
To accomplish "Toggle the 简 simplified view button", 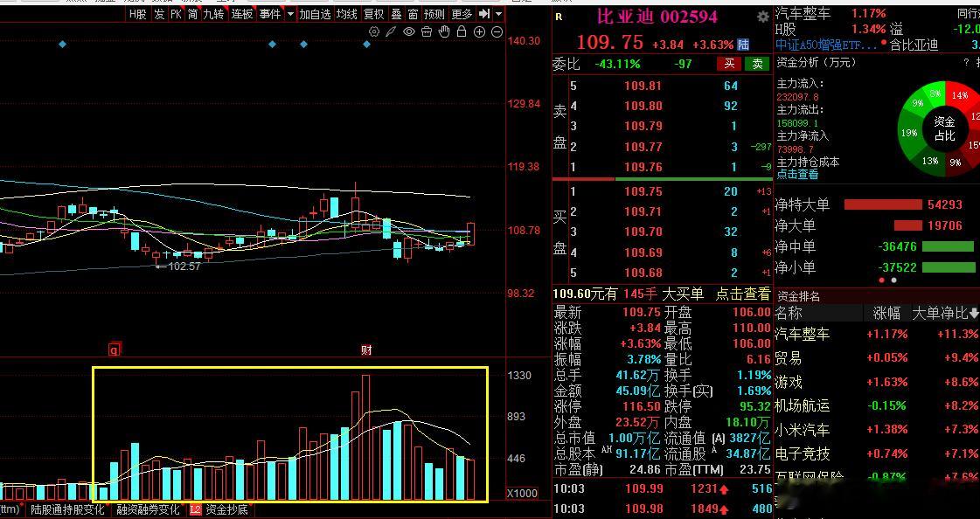I will [192, 14].
